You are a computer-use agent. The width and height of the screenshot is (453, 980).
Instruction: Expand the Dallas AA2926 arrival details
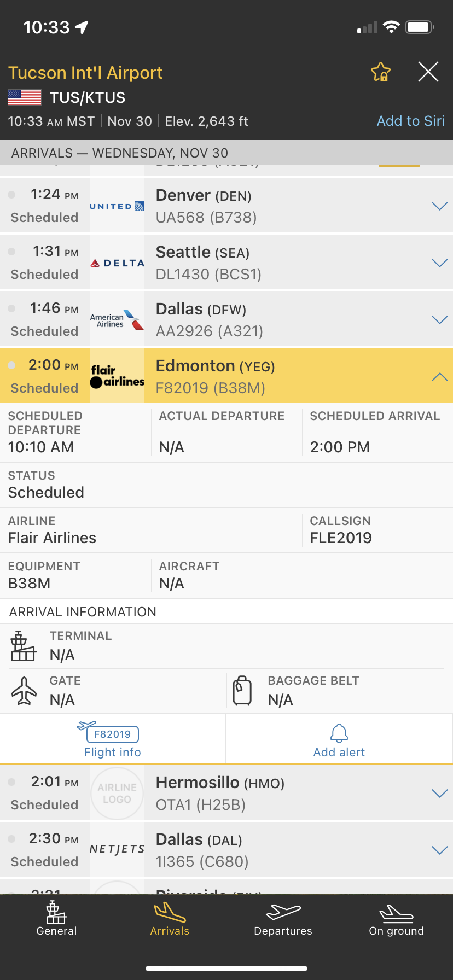pos(439,320)
